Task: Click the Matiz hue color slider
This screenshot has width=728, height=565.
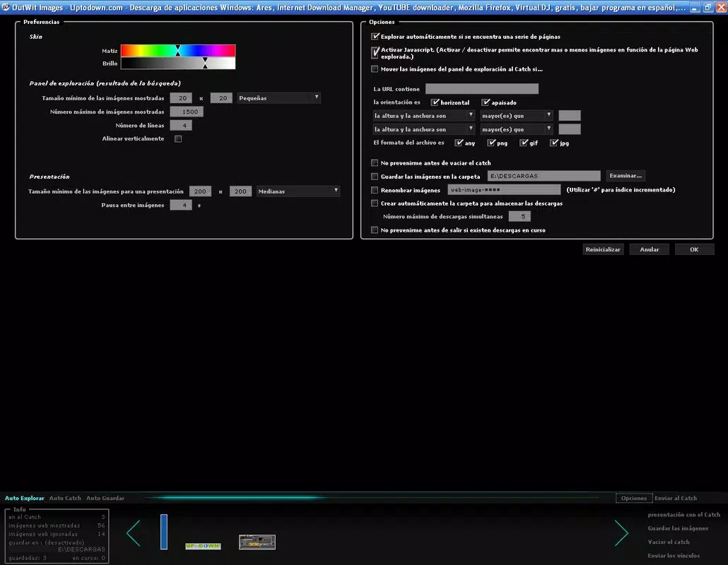Action: (x=178, y=50)
